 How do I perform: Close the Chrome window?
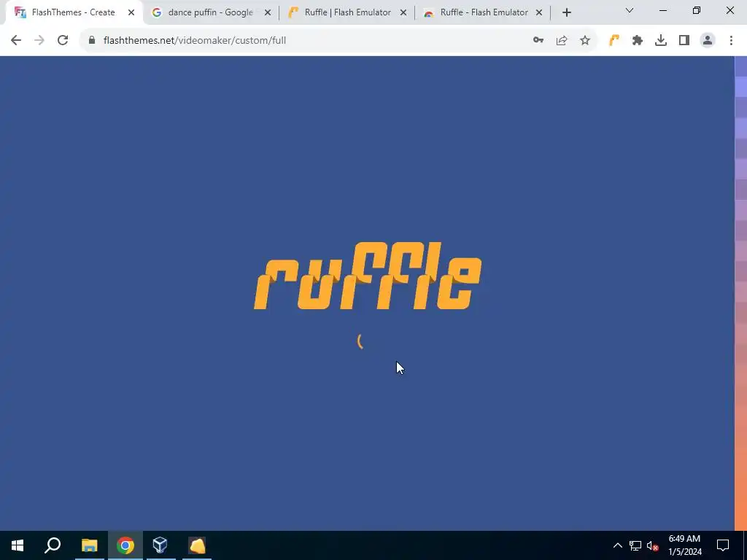pyautogui.click(x=729, y=10)
